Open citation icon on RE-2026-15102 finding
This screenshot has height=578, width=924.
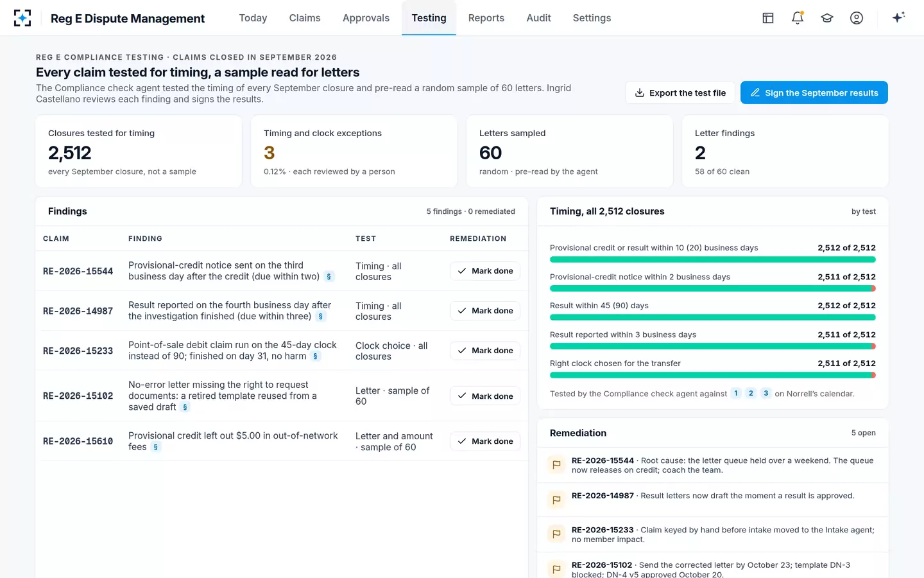185,407
